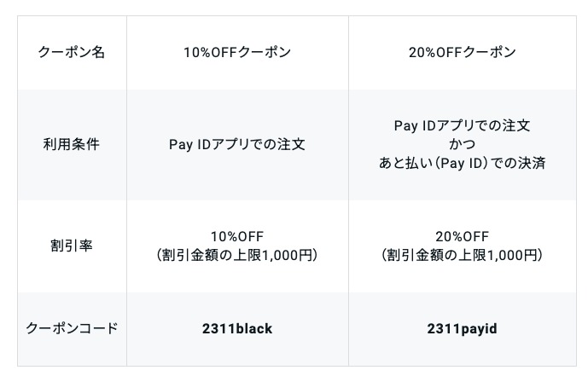
Task: Select the 10%OFFクーポン header cell
Action: pos(237,52)
